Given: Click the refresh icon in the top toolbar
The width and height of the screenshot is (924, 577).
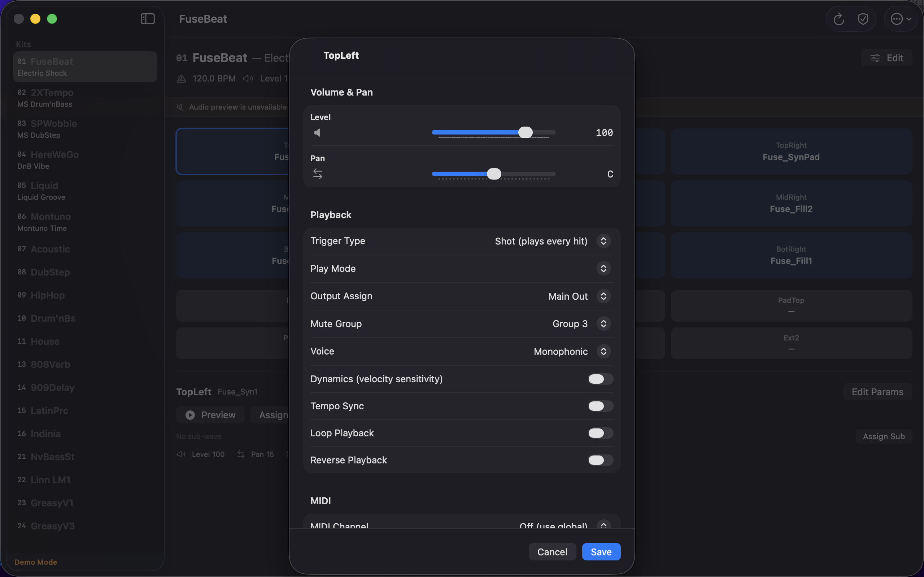Looking at the screenshot, I should [838, 18].
